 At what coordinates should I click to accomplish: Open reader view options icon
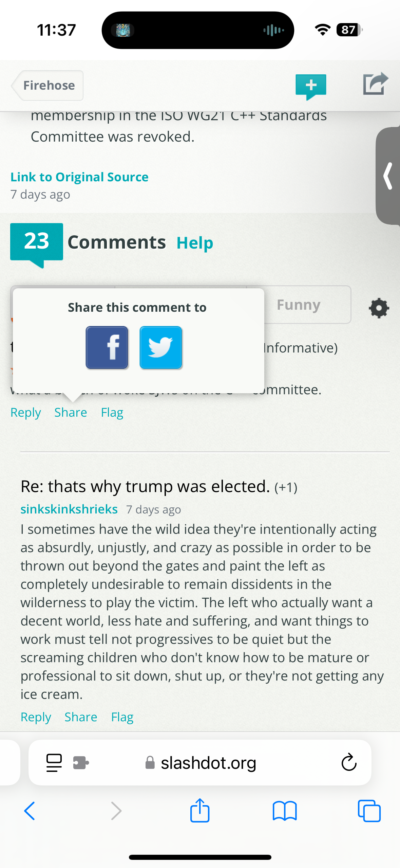click(x=54, y=763)
